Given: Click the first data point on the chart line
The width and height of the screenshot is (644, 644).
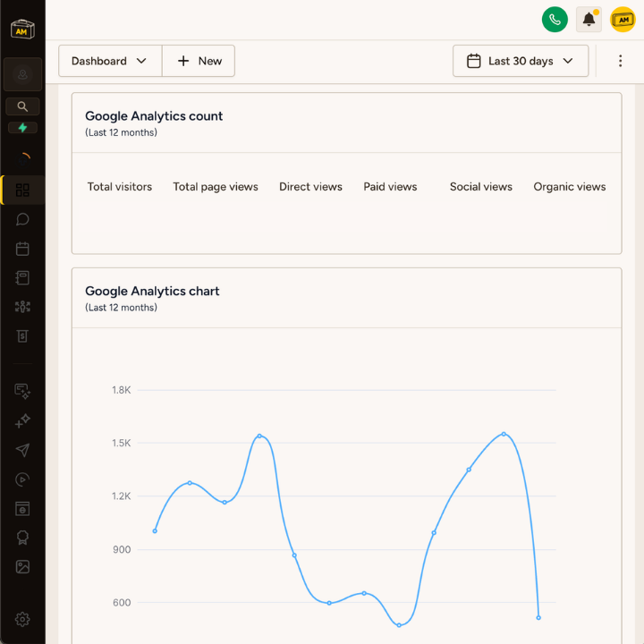Looking at the screenshot, I should (155, 531).
